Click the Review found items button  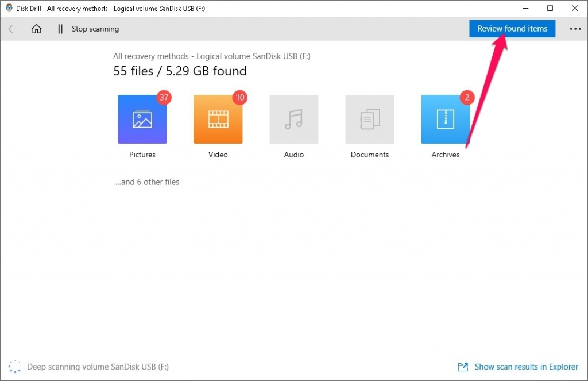pos(512,28)
